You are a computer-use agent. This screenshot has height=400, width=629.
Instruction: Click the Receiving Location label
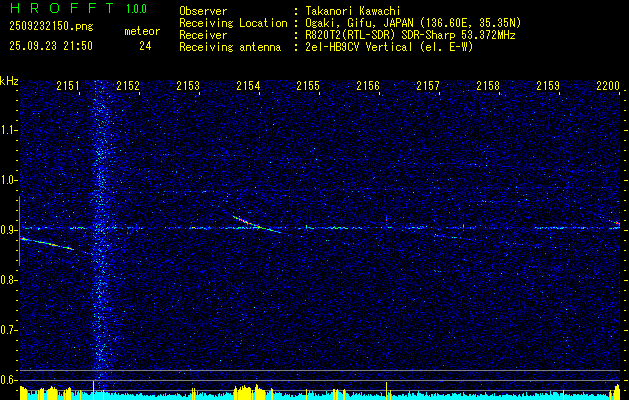point(233,23)
